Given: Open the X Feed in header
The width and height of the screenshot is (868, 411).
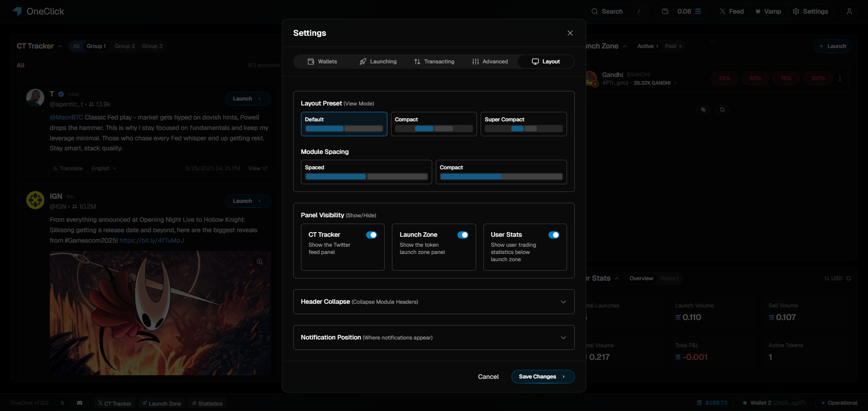Looking at the screenshot, I should click(x=732, y=11).
